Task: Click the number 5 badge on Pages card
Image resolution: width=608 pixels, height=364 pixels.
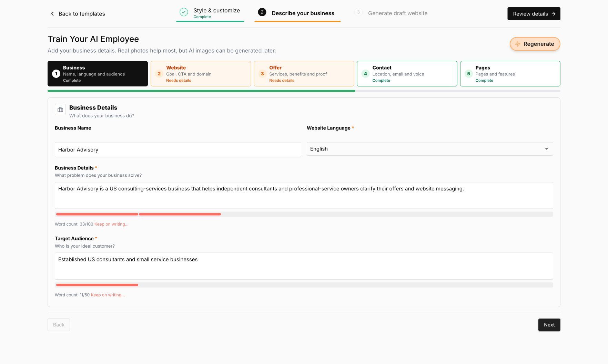Action: 468,74
